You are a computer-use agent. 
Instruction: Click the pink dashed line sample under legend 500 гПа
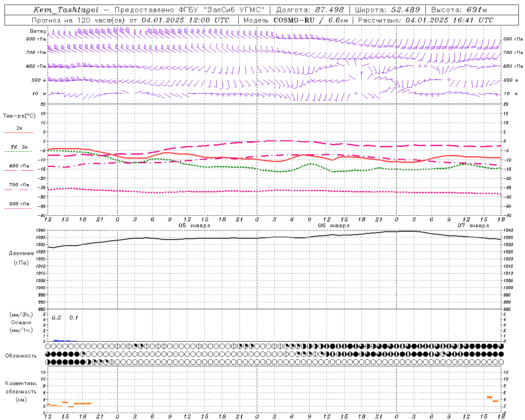[x=18, y=208]
